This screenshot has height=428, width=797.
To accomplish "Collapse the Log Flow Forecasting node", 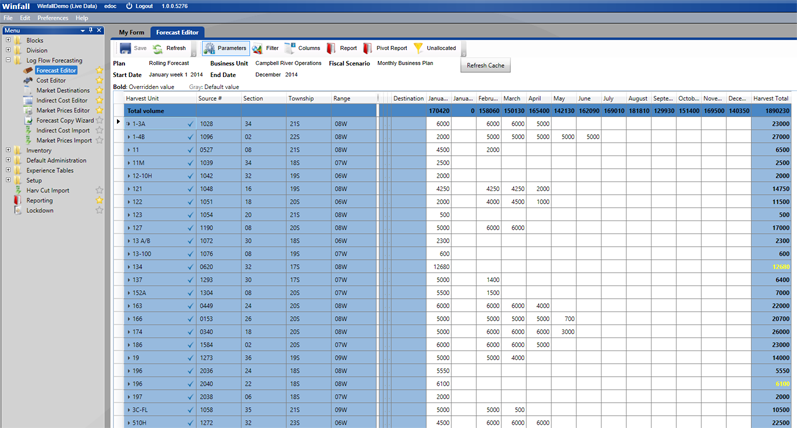I will pos(8,59).
